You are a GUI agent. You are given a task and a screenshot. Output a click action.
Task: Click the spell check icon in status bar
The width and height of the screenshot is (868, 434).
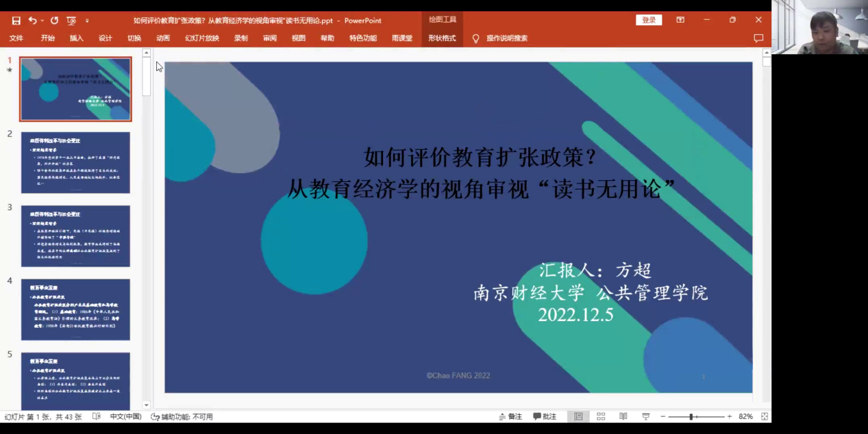pos(97,417)
